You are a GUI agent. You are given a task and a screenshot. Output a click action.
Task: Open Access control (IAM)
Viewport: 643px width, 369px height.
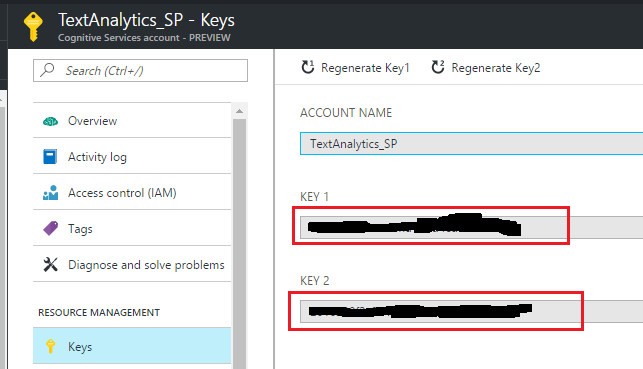click(x=132, y=192)
